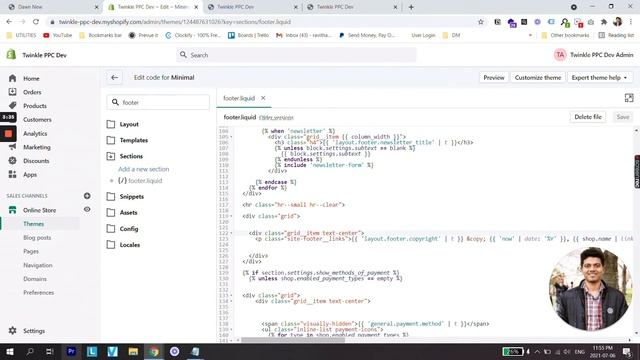Open File Explorer from taskbar
Viewport: 640px width, 360px height.
click(133, 351)
